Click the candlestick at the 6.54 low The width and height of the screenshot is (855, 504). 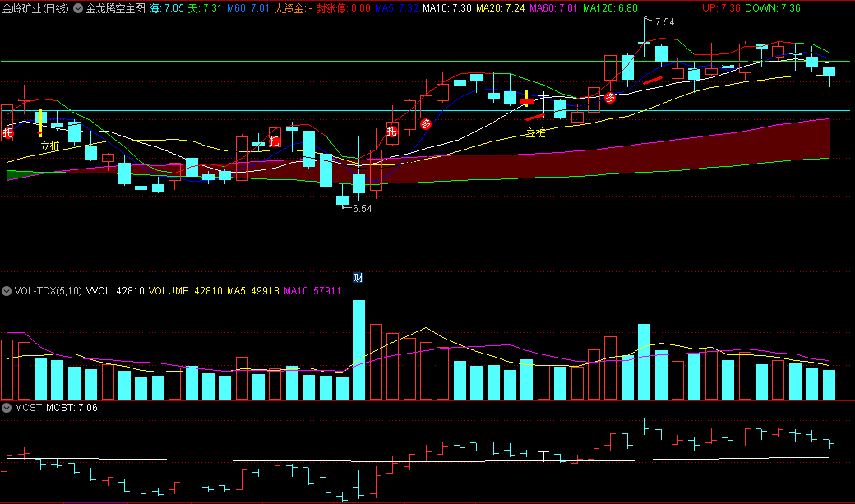(343, 196)
